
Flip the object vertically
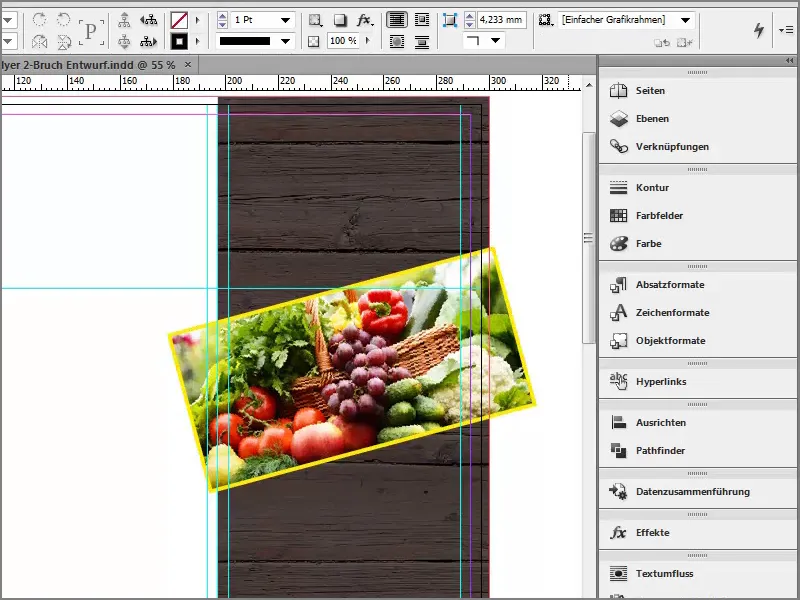coord(63,41)
